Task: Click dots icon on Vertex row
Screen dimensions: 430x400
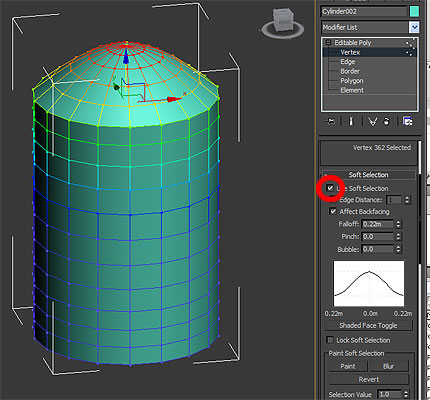Action: click(409, 53)
